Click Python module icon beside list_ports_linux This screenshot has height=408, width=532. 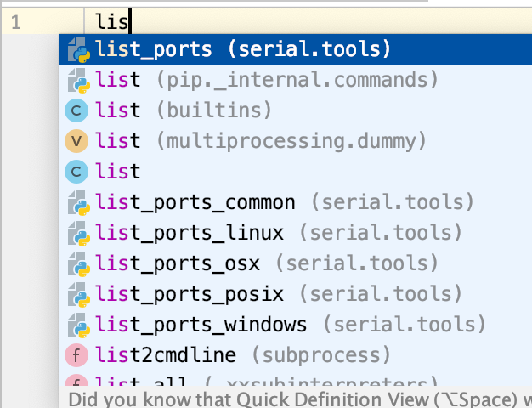tap(79, 234)
